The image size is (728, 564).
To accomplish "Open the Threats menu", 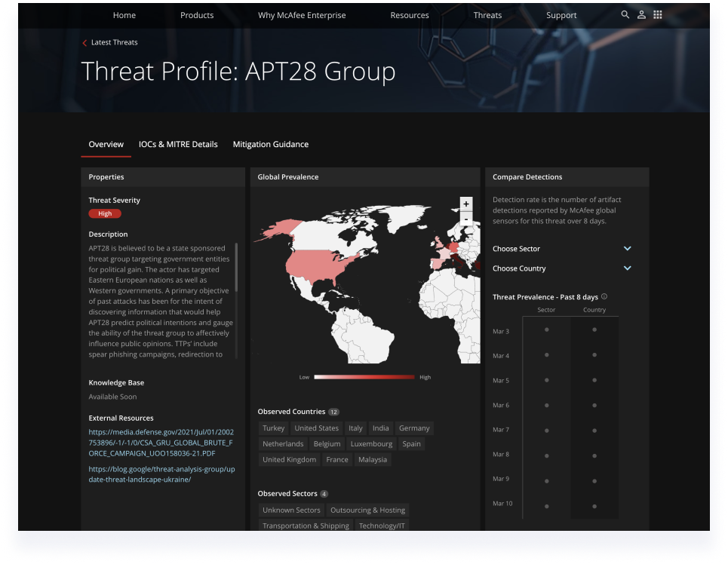I will pyautogui.click(x=487, y=15).
